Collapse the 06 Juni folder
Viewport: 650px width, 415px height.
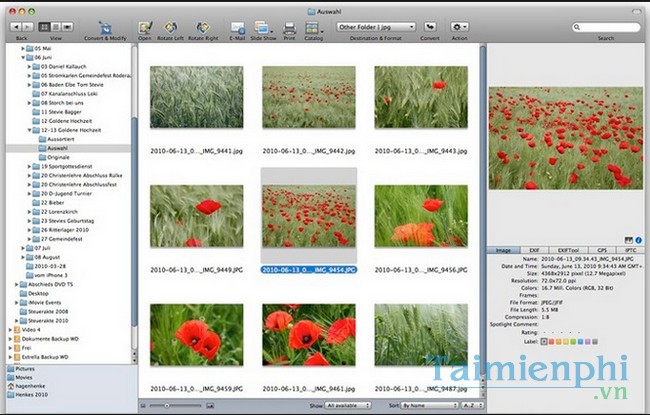[23, 58]
